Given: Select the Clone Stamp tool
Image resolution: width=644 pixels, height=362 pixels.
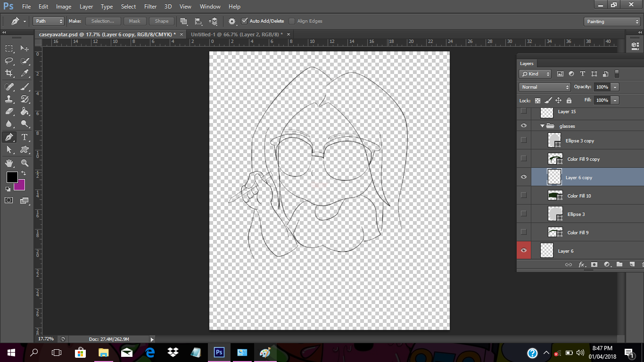Looking at the screenshot, I should point(9,99).
